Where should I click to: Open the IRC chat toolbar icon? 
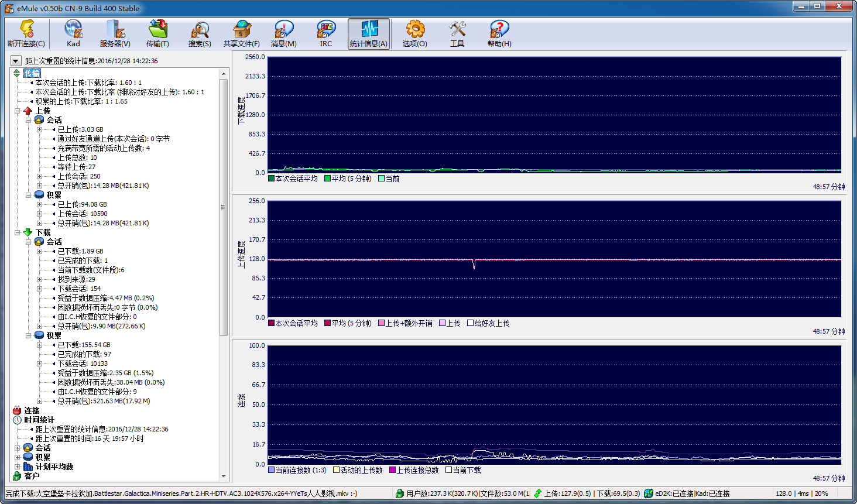325,33
